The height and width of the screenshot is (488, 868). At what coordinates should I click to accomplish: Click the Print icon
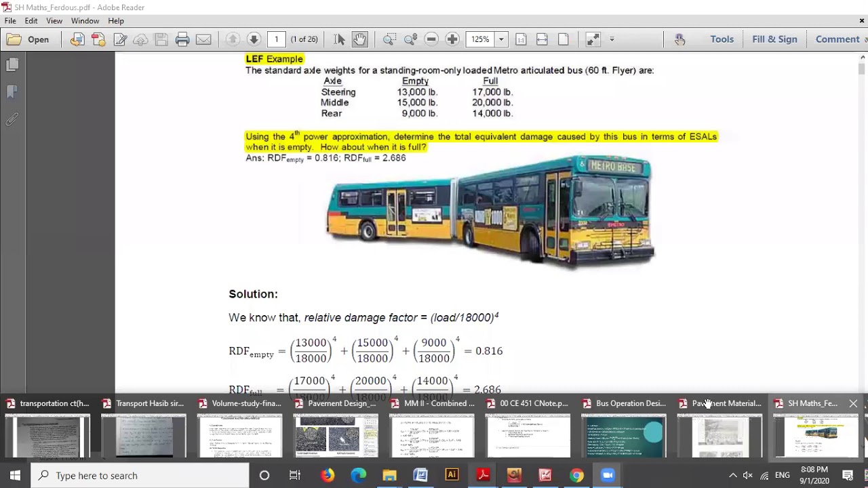182,39
